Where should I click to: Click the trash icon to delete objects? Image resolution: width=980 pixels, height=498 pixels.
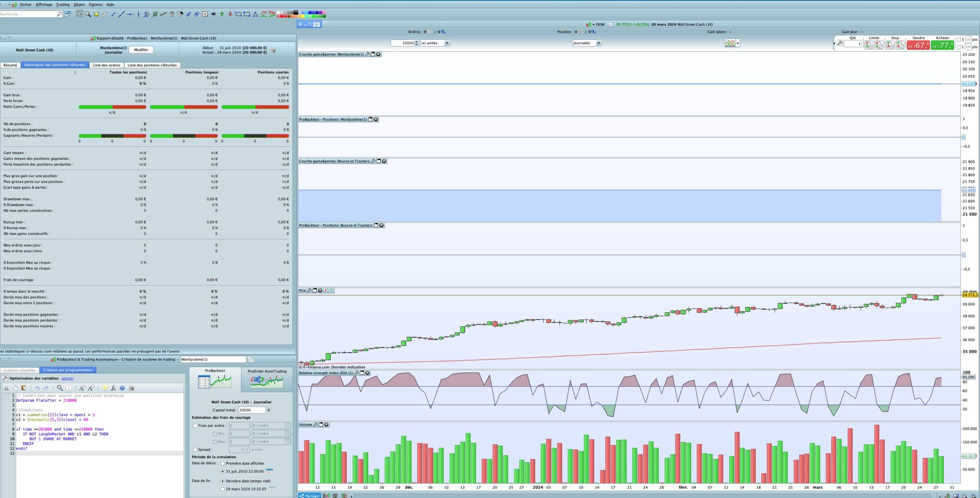point(172,14)
